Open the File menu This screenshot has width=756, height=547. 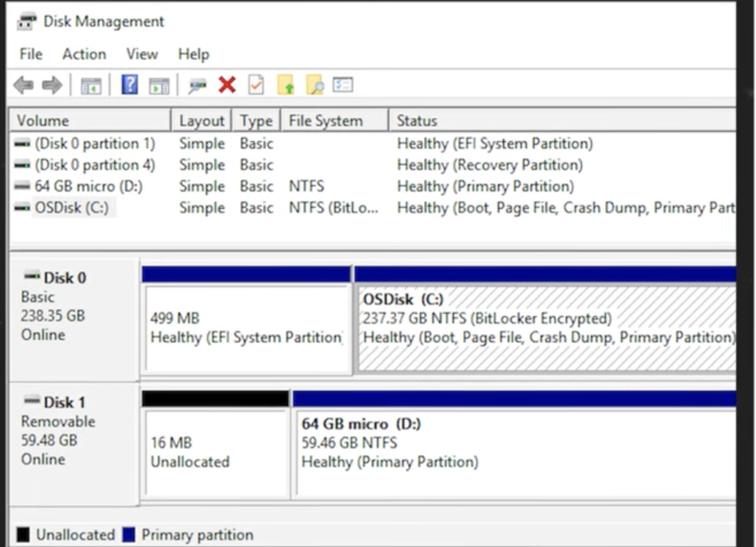point(31,54)
